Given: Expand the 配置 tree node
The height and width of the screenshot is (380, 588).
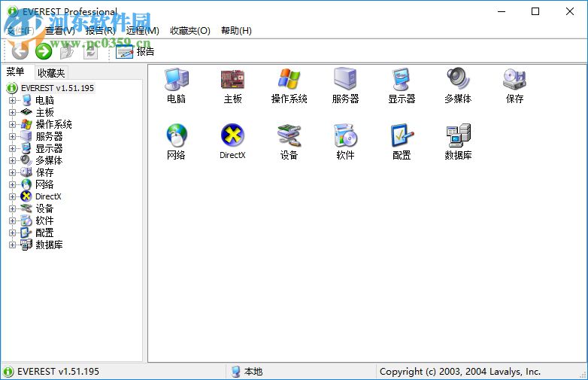Looking at the screenshot, I should tap(12, 233).
